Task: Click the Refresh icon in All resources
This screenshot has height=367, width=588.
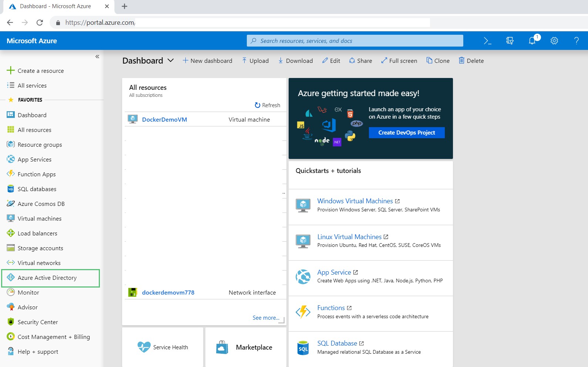Action: click(x=258, y=105)
